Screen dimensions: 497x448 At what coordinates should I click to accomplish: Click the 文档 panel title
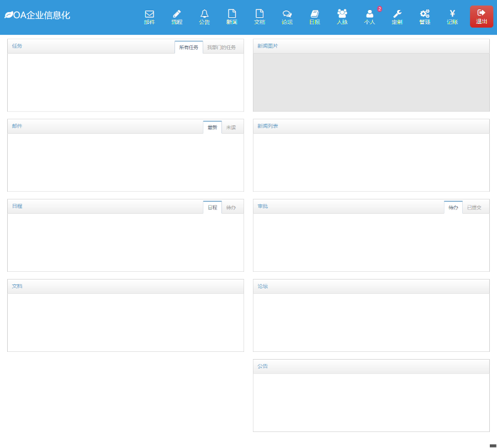[x=17, y=286]
